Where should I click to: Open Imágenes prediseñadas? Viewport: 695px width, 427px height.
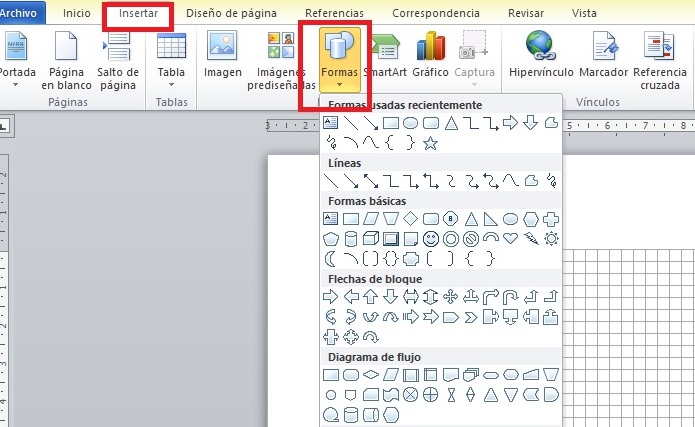pyautogui.click(x=281, y=60)
